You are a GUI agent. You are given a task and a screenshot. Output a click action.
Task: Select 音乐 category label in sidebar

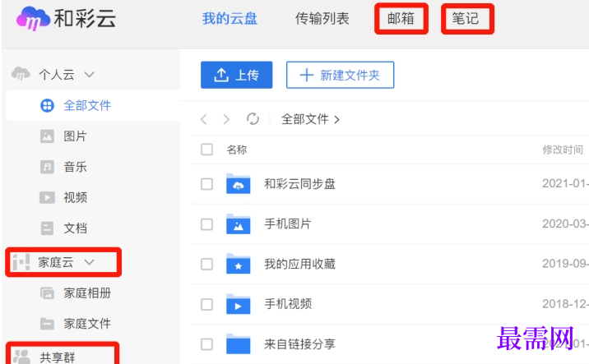75,167
